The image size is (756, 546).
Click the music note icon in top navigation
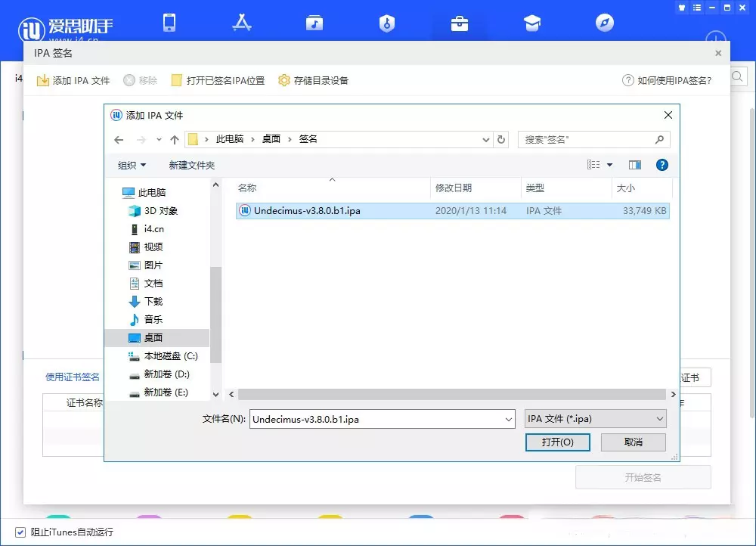314,23
